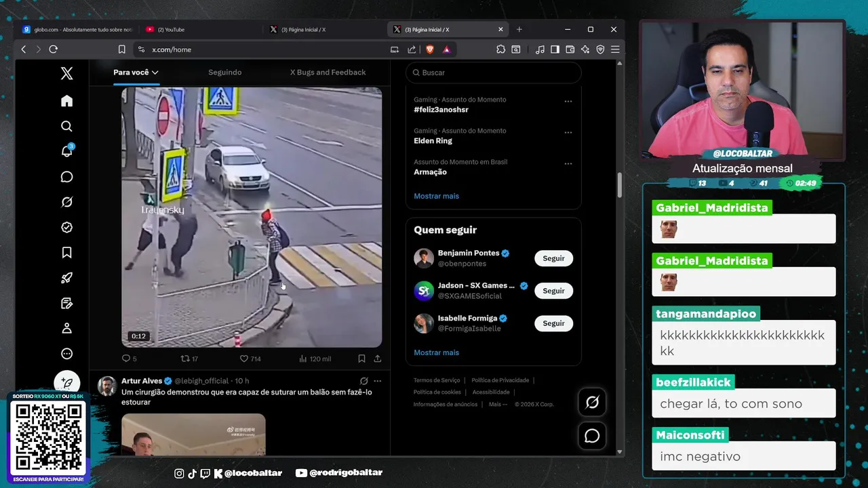
Task: Reply to the video post with 5 comments
Action: point(129,359)
